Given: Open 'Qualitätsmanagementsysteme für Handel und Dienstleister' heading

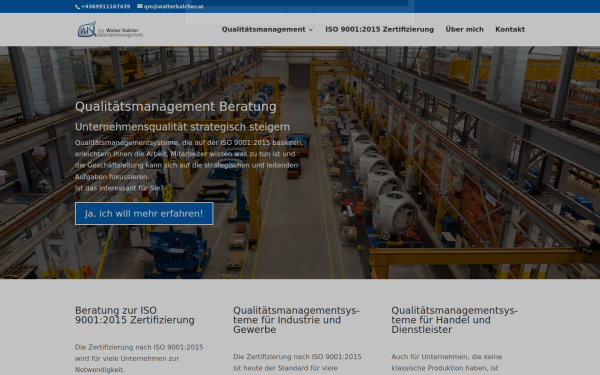Looking at the screenshot, I should click(x=454, y=320).
